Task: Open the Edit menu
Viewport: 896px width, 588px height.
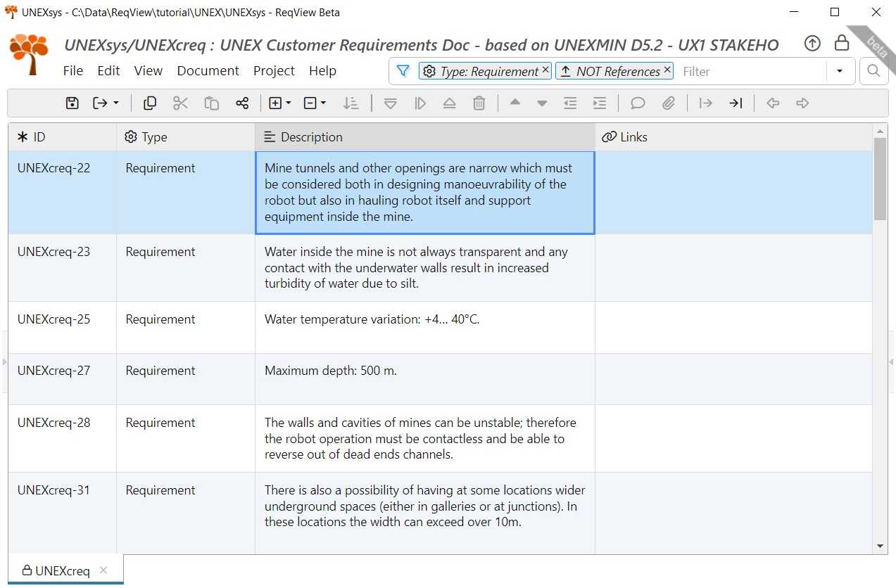Action: point(108,71)
